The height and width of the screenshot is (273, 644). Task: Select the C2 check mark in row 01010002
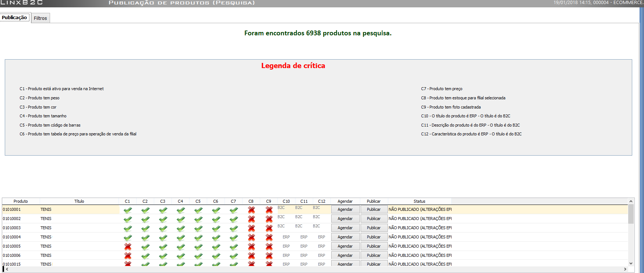point(145,219)
